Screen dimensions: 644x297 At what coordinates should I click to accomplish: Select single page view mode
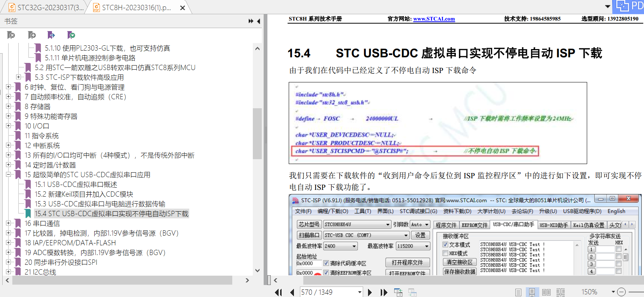click(x=518, y=293)
